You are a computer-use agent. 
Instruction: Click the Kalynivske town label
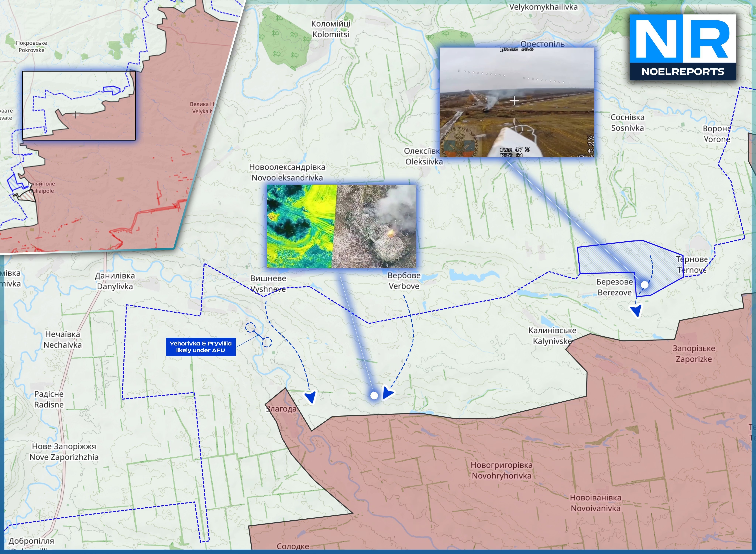pyautogui.click(x=552, y=336)
